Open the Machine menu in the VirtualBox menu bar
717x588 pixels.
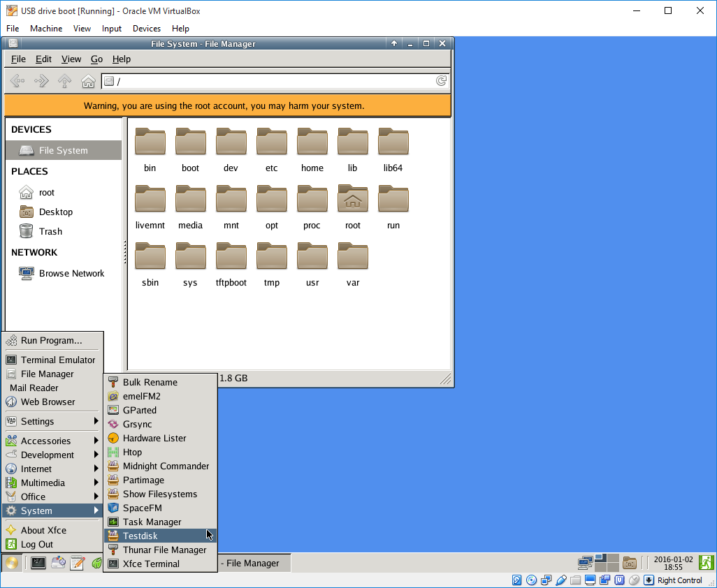coord(46,29)
